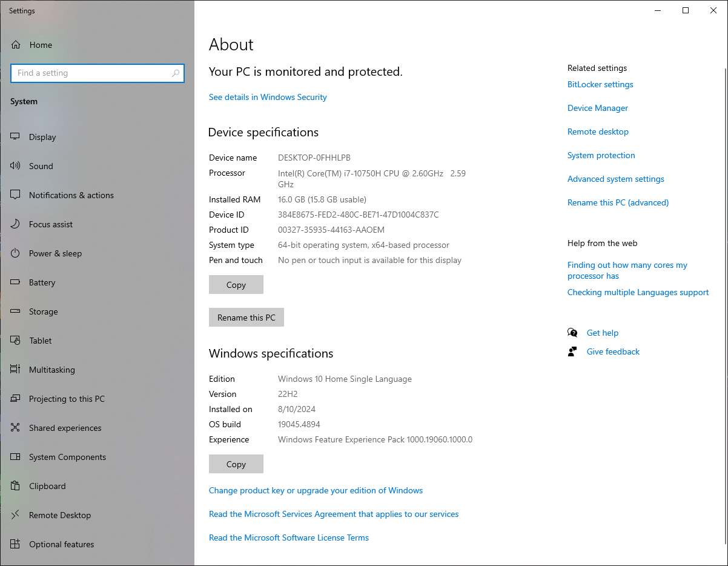Screen dimensions: 728x566
Task: Open See details in Windows Security
Action: [x=268, y=97]
